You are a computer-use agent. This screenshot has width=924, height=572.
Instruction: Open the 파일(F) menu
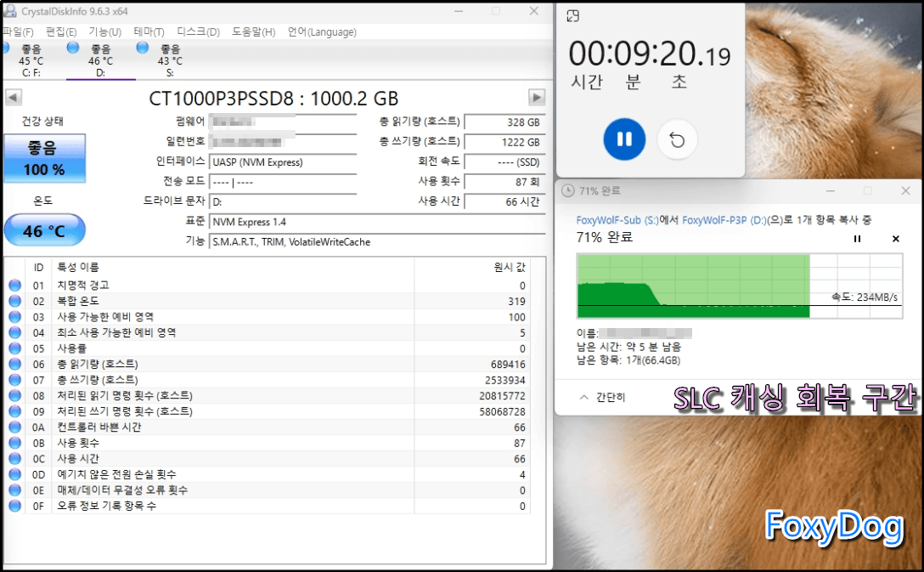(19, 31)
